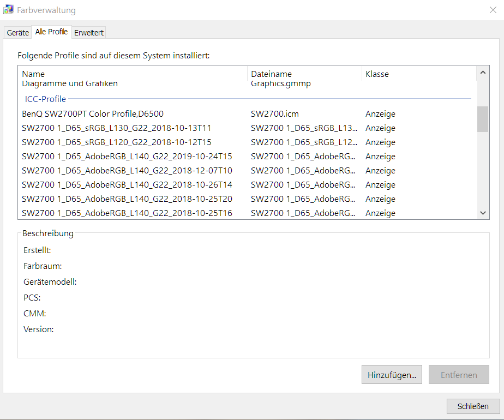Click the Farbverwaltung window title icon
The height and width of the screenshot is (420, 504).
[9, 10]
